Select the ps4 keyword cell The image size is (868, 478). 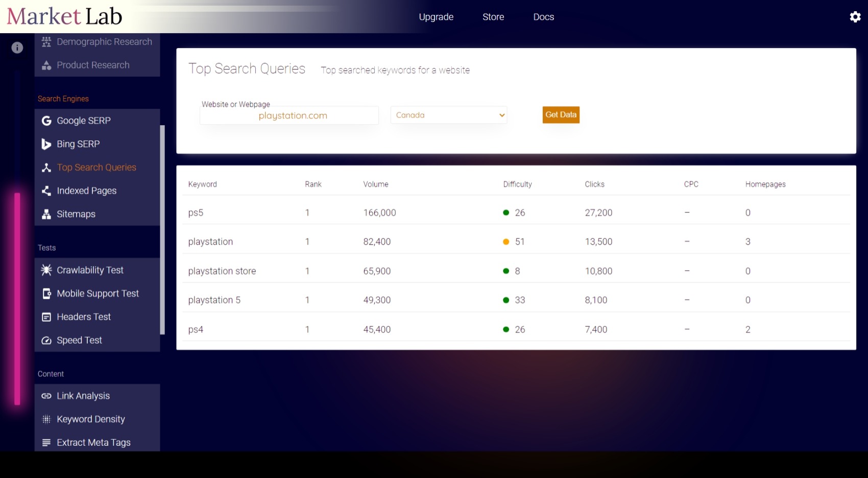point(196,330)
